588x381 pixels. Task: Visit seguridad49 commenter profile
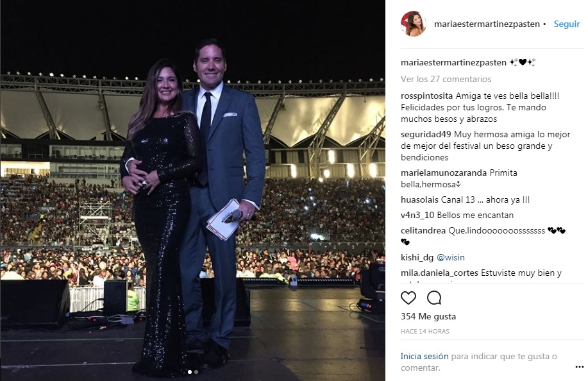[x=426, y=134]
